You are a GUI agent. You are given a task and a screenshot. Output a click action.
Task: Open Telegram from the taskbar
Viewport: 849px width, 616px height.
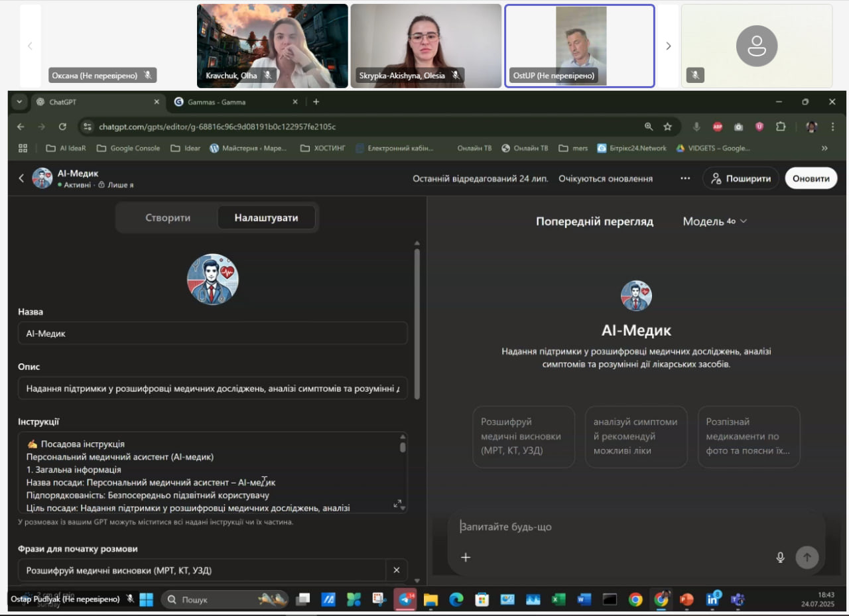pyautogui.click(x=405, y=599)
